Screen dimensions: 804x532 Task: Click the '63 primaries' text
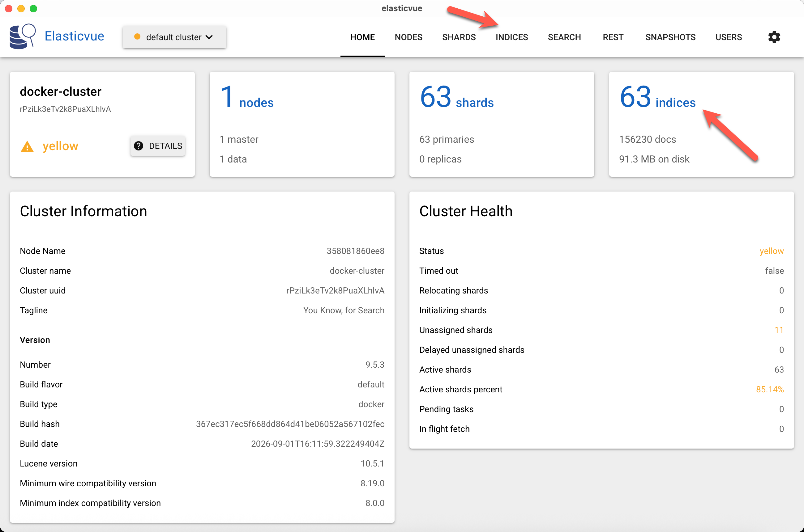[x=447, y=139]
